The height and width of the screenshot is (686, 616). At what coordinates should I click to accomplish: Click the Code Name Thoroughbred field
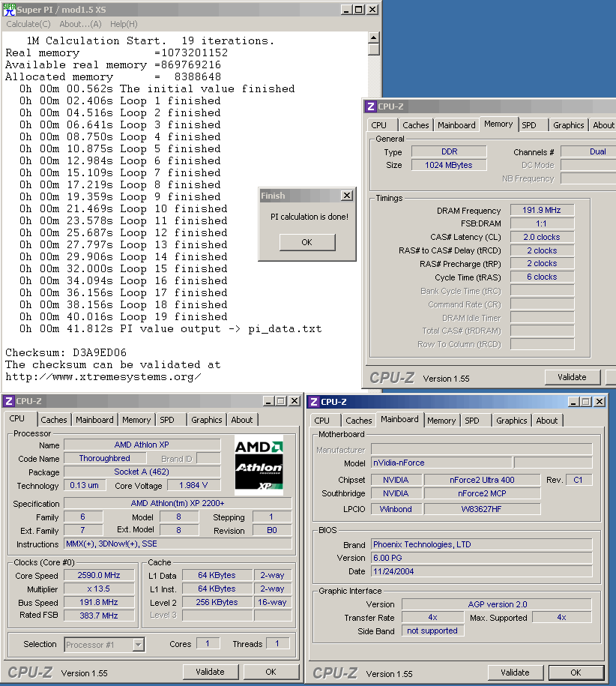pos(105,458)
